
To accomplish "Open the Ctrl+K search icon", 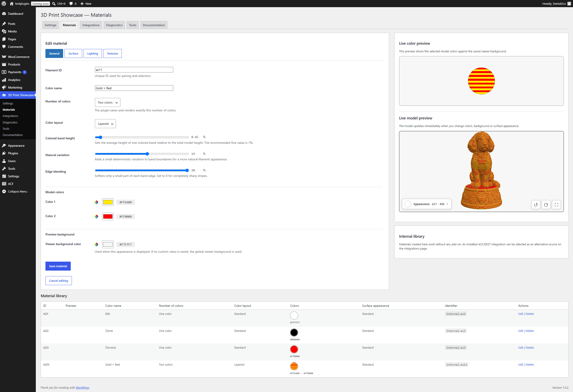I will click(54, 4).
